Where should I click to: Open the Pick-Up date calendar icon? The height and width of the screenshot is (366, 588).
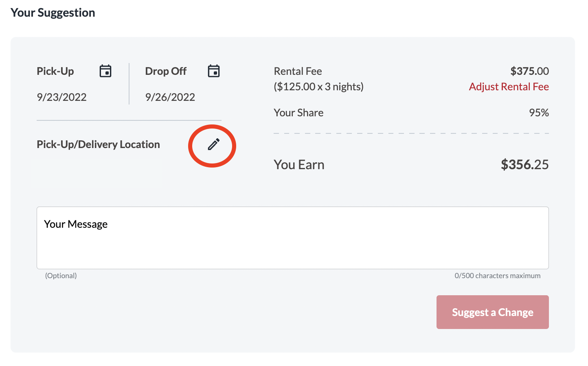[105, 71]
